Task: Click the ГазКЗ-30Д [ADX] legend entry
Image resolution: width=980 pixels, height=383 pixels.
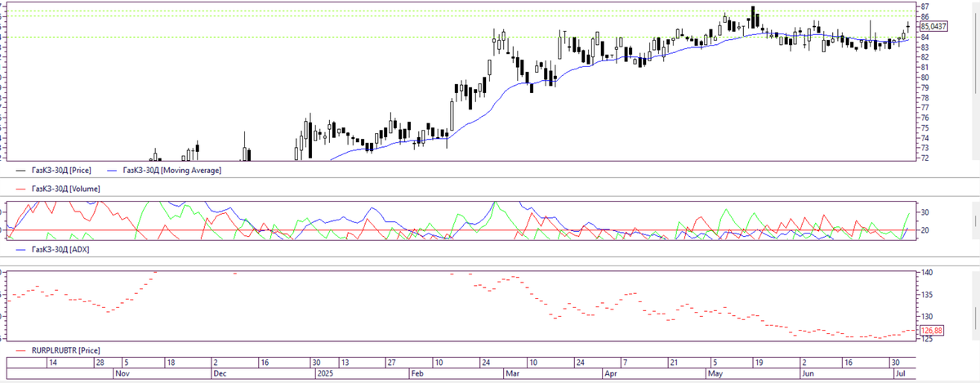Action: pyautogui.click(x=51, y=248)
